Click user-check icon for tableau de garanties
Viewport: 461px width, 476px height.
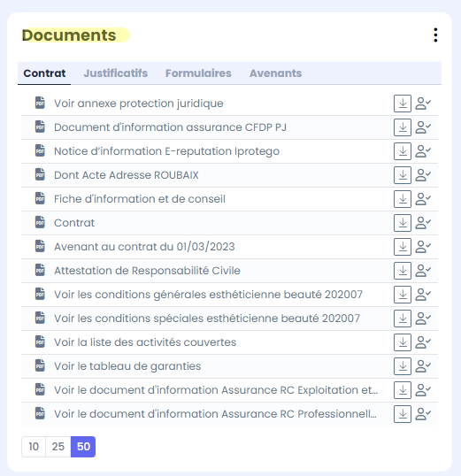coord(423,366)
